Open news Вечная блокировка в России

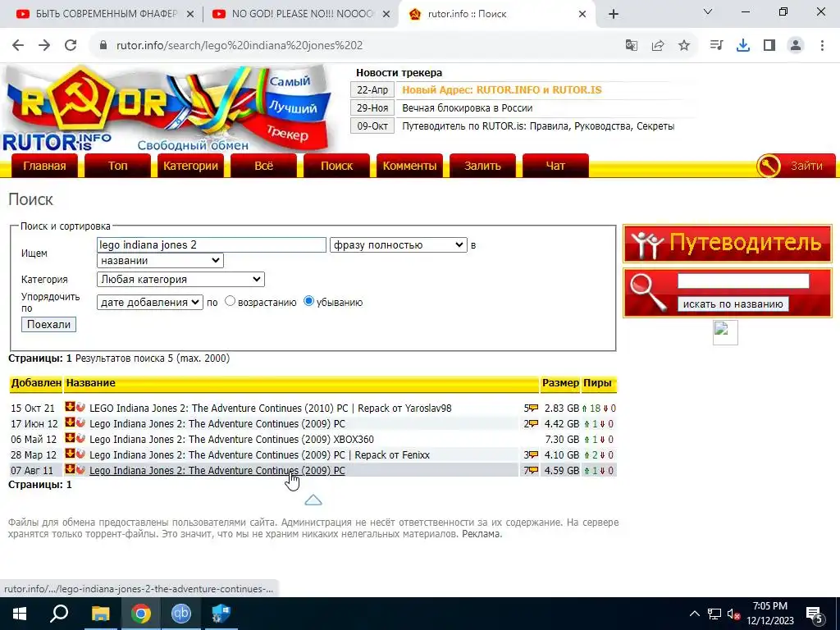[x=467, y=107]
